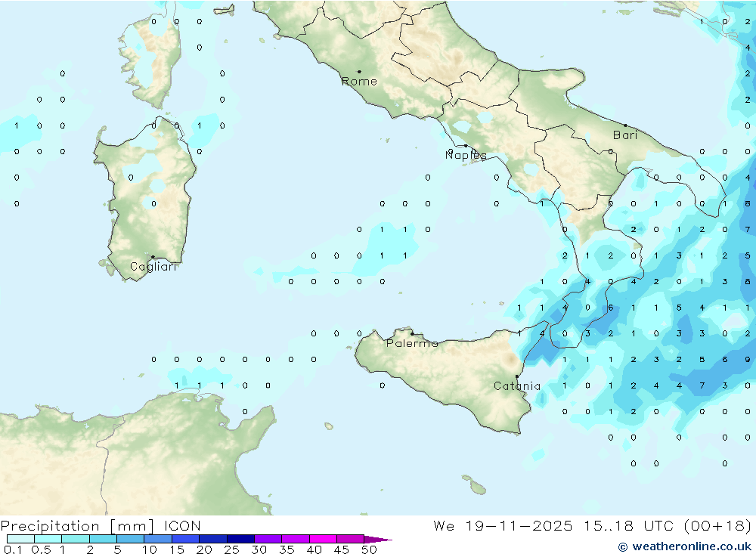Click the 'We 19-11-2025 15..18 UTC (00+18)' timestamp
This screenshot has height=554, width=756.
click(x=592, y=525)
